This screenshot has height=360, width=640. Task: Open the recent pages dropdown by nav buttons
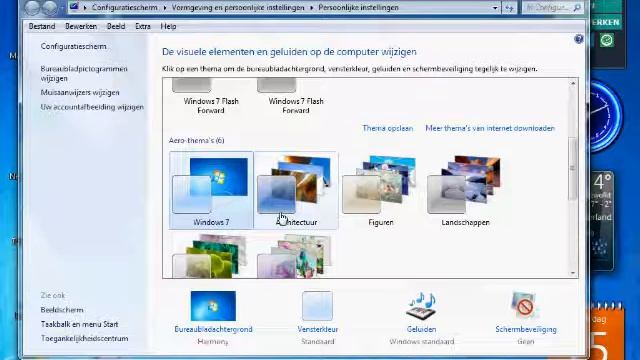click(x=61, y=8)
